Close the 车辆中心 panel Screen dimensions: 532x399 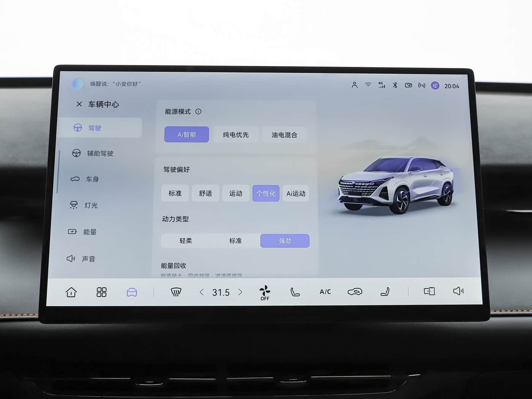click(79, 104)
